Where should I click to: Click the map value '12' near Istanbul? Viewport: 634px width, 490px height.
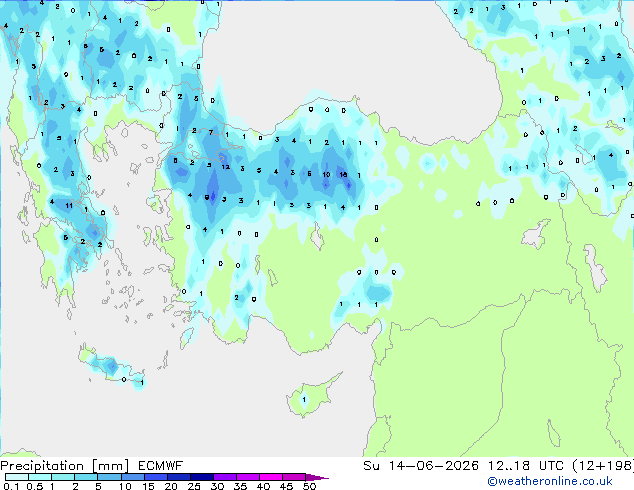coord(226,167)
